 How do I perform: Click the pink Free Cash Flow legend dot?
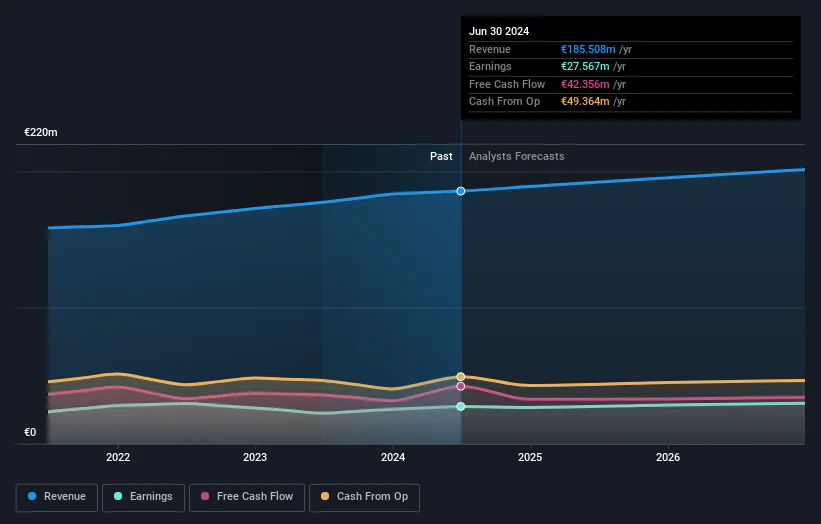(x=205, y=496)
